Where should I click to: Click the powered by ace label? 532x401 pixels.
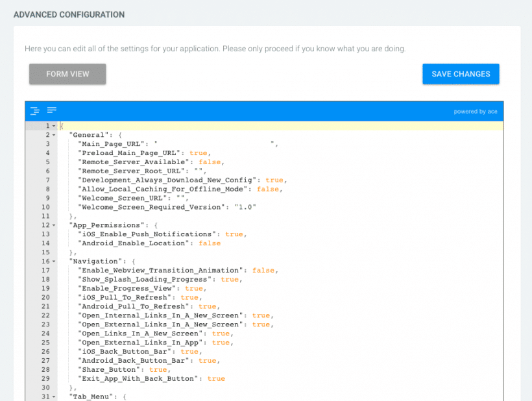click(476, 111)
